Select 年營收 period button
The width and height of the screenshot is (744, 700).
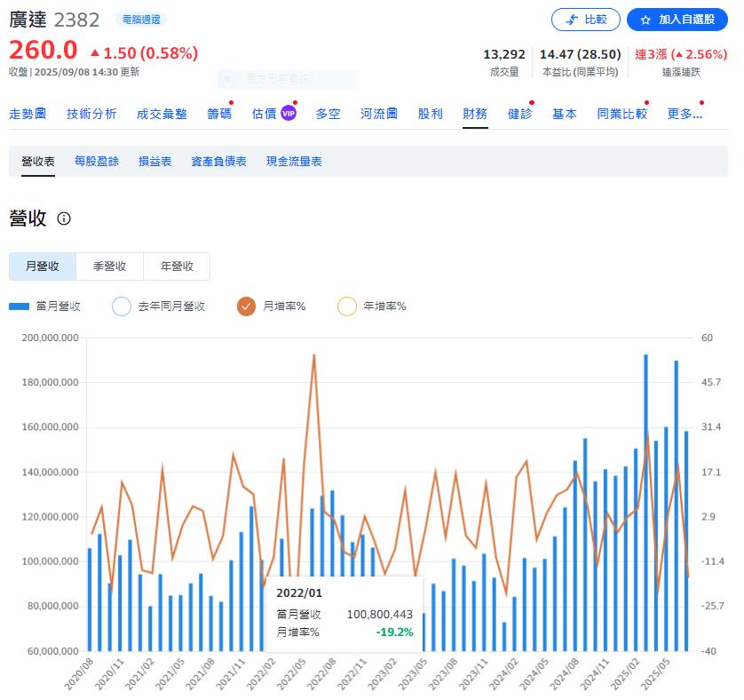(x=177, y=266)
